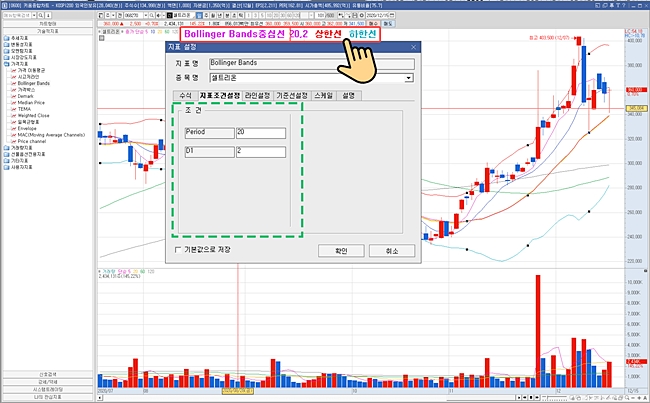Click the tallest red volume bar
Image resolution: width=650 pixels, height=403 pixels.
coord(538,331)
